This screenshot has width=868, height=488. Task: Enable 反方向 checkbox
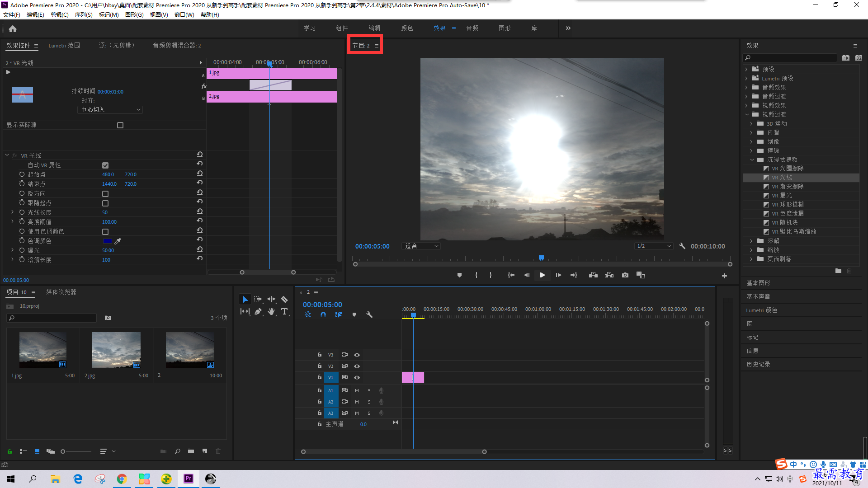pyautogui.click(x=105, y=193)
